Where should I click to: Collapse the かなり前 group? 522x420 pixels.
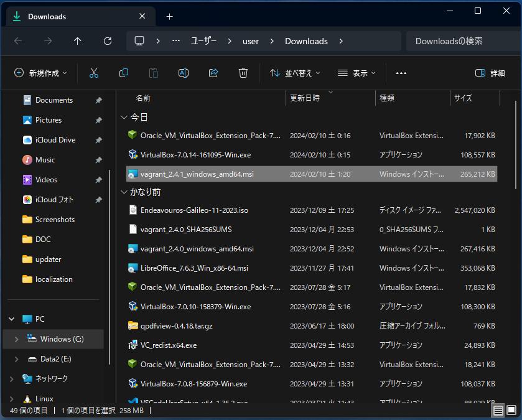[x=124, y=192]
